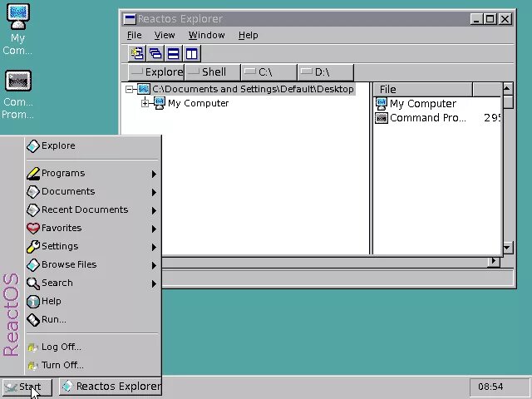Screen dimensions: 532x399
Task: Click the Start button
Action: click(27, 387)
